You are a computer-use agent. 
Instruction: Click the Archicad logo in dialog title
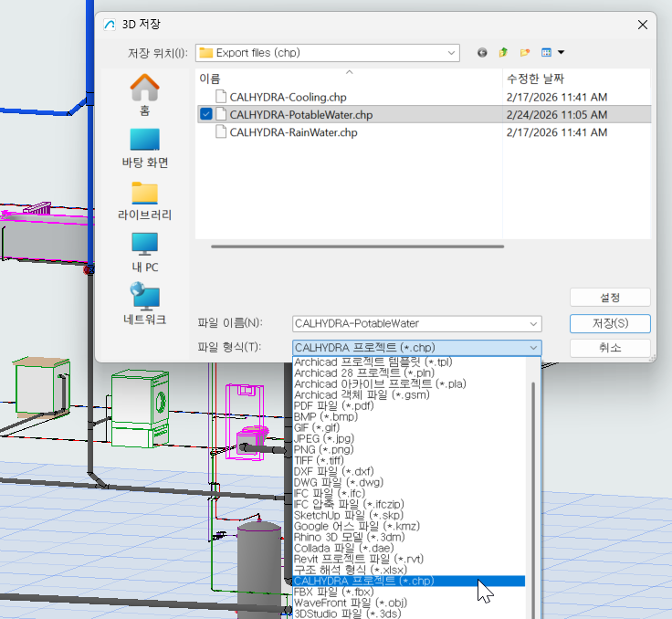(110, 25)
